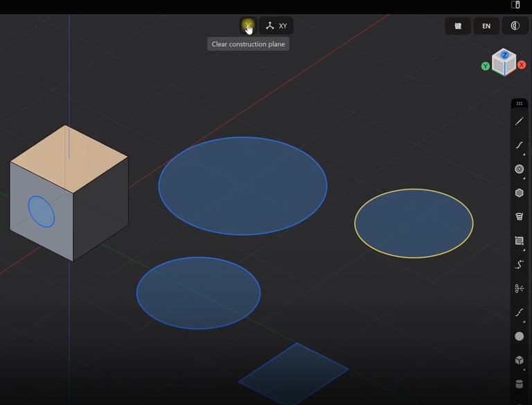Select the smaller blue ellipse below center
The image size is (532, 405).
click(199, 293)
